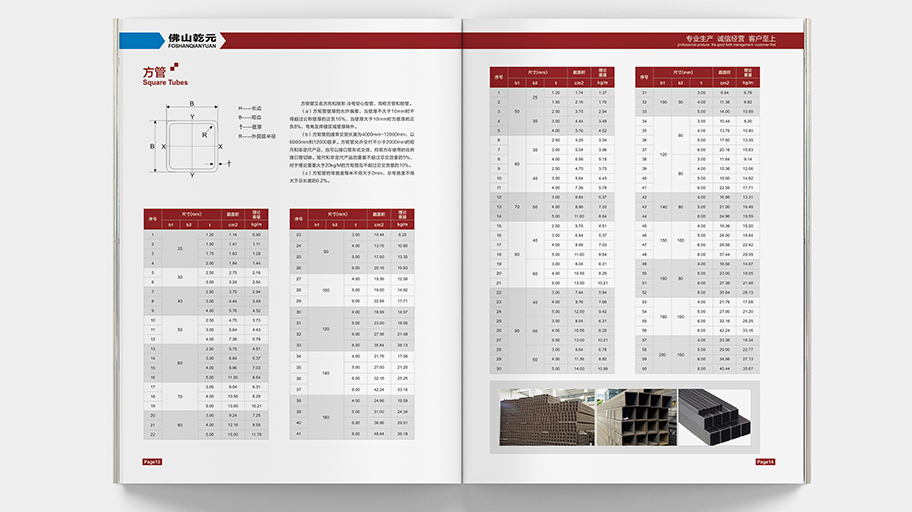Click the '200' size cell on the right page

[x=662, y=354]
